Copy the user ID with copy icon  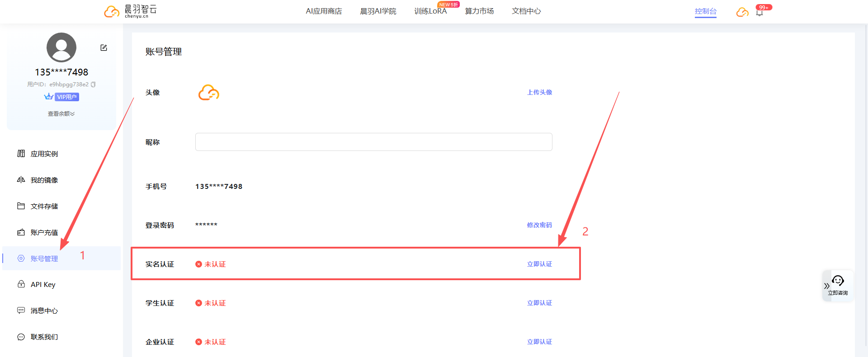[x=93, y=85]
